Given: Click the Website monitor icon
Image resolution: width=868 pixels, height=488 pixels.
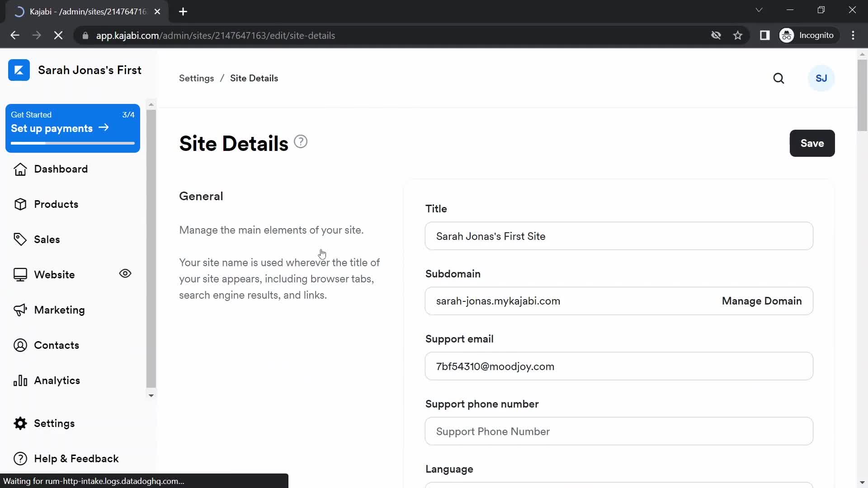Looking at the screenshot, I should [x=20, y=275].
